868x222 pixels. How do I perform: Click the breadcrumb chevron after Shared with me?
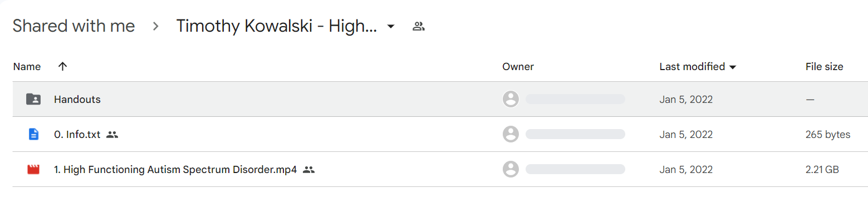click(156, 26)
